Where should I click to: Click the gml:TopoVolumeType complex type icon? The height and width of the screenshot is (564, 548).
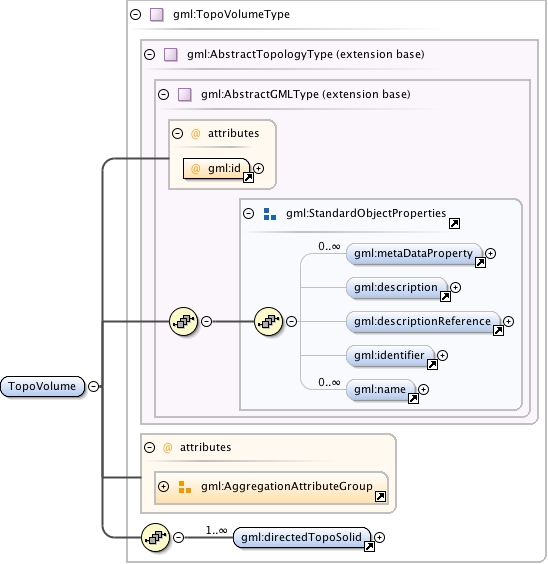pos(157,15)
